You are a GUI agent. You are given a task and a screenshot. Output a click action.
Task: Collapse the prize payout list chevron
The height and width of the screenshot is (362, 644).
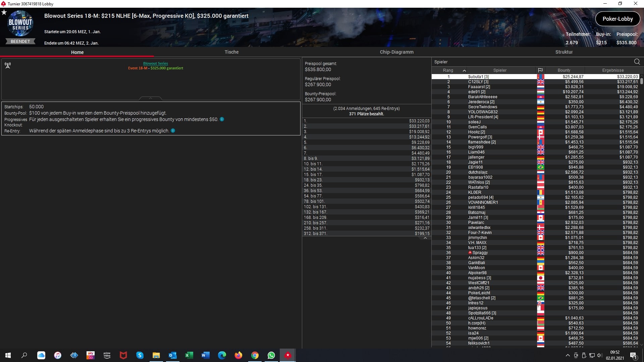pos(425,238)
